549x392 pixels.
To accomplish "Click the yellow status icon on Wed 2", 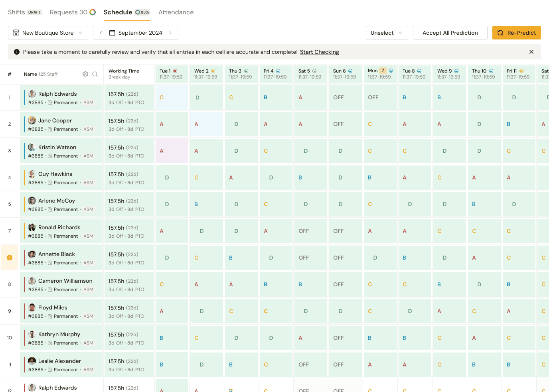I will 213,71.
